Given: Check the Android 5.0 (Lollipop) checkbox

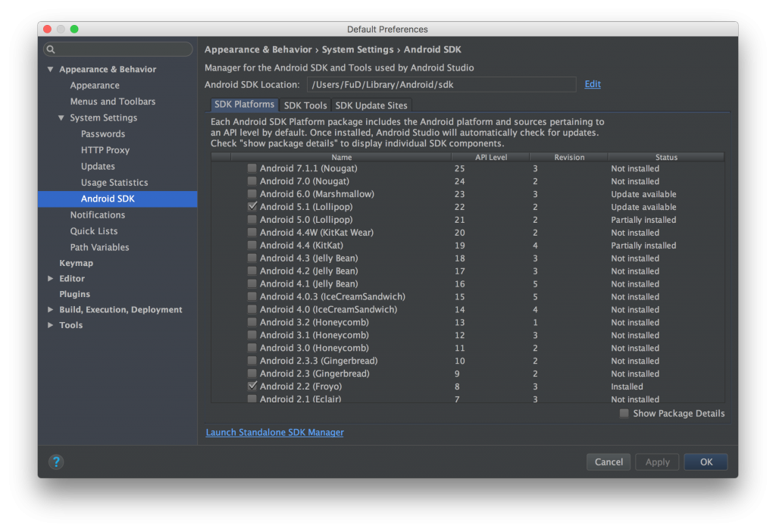Looking at the screenshot, I should tap(252, 220).
